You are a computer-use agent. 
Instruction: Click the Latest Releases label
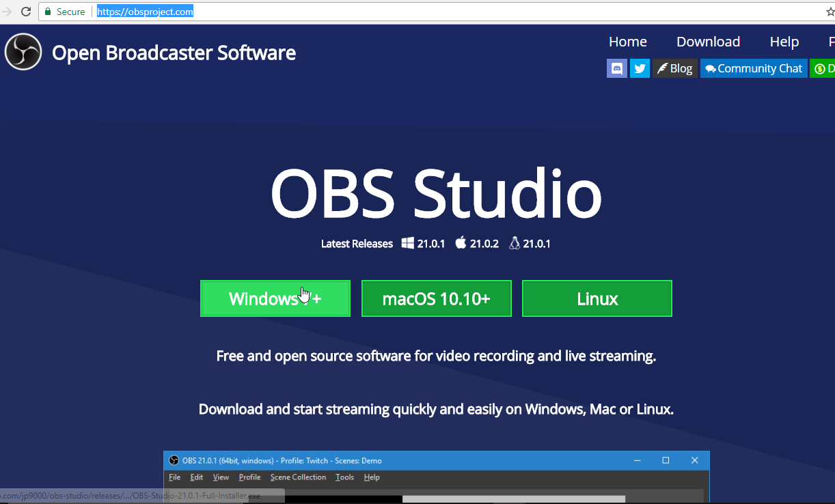point(357,244)
